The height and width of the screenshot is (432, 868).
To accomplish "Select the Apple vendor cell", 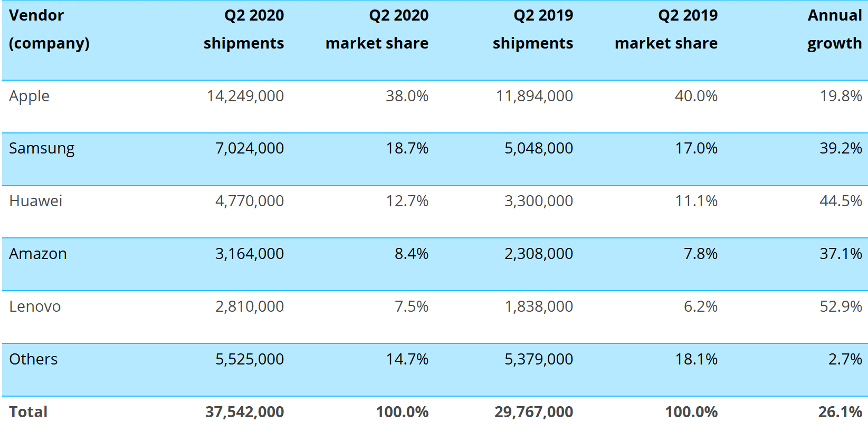I will click(29, 96).
